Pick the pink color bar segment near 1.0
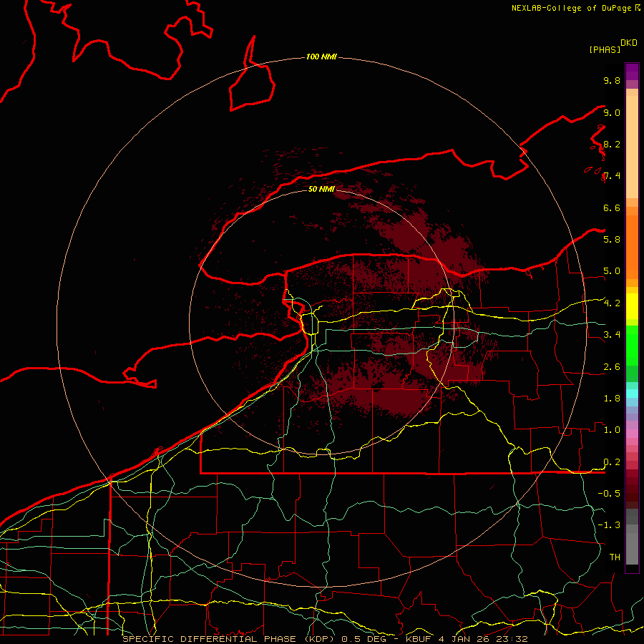The image size is (644, 644). pyautogui.click(x=632, y=434)
